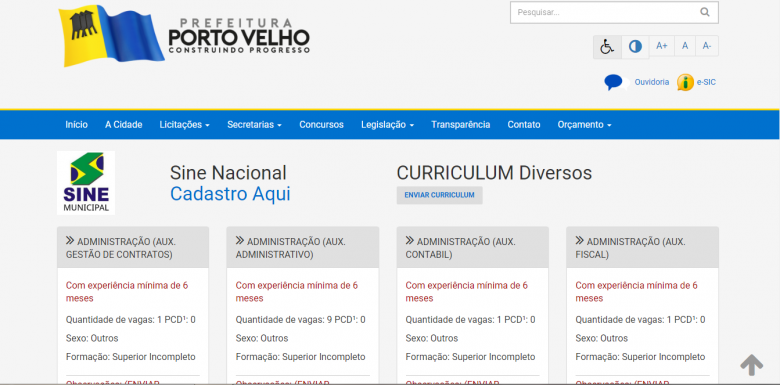
Task: Open Administração Aux. Fiscal heading
Action: click(630, 248)
